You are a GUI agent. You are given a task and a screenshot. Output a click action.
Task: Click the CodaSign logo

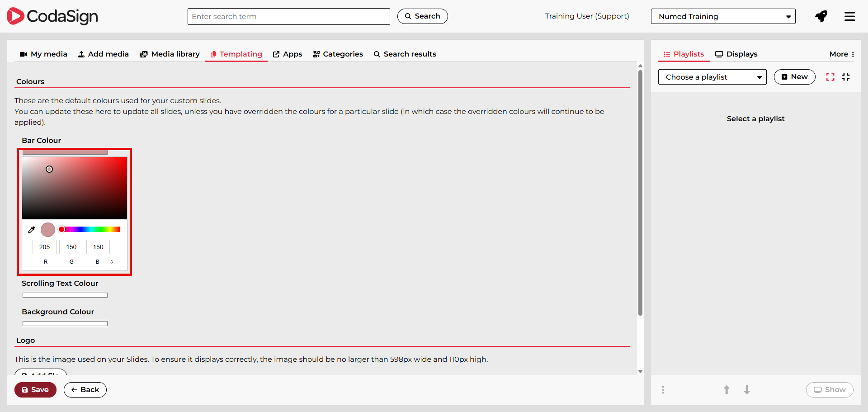click(x=52, y=16)
